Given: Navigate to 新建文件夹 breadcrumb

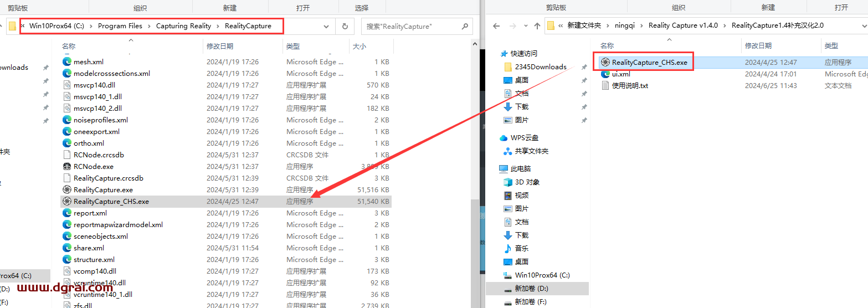Looking at the screenshot, I should (x=584, y=26).
